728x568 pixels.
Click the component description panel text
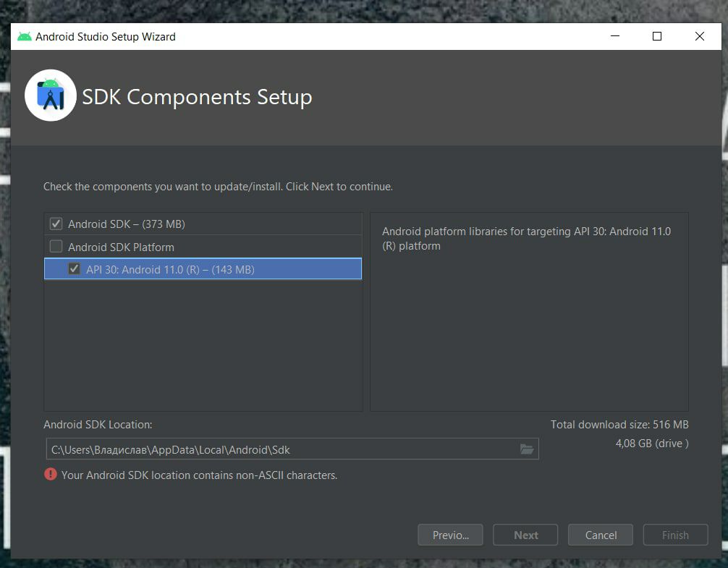click(526, 239)
